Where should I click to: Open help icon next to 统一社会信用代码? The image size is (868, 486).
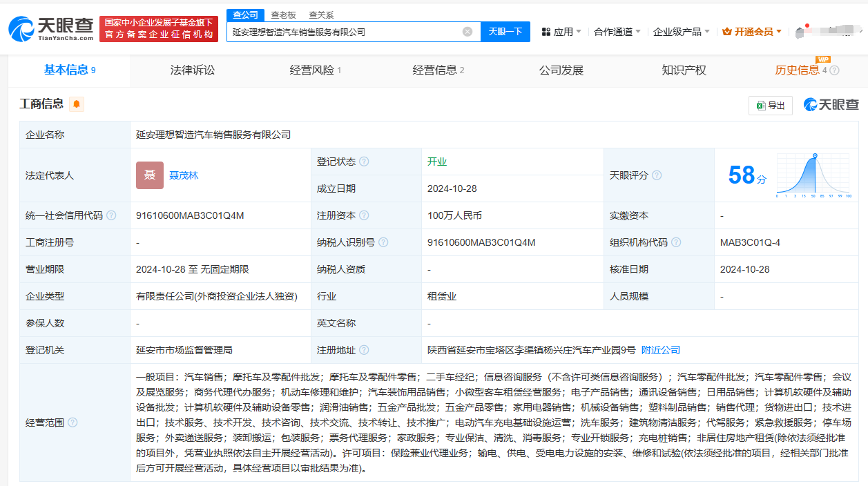111,215
